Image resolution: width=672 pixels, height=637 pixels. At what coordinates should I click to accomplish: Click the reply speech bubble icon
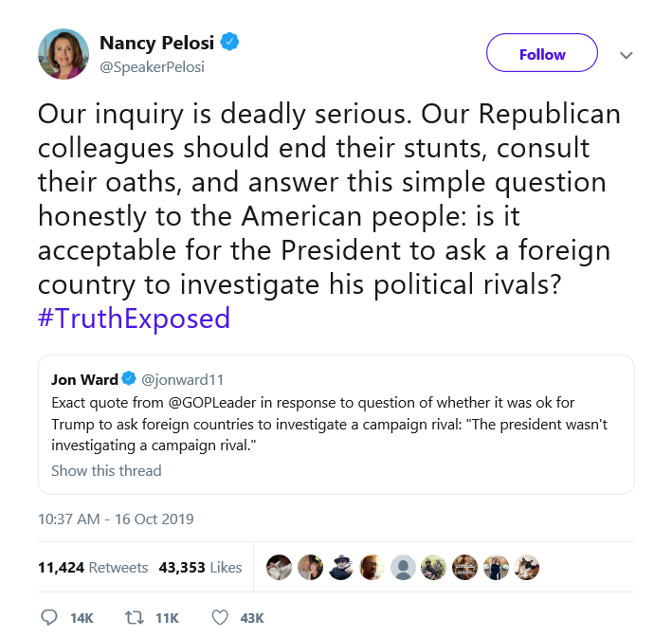49,617
